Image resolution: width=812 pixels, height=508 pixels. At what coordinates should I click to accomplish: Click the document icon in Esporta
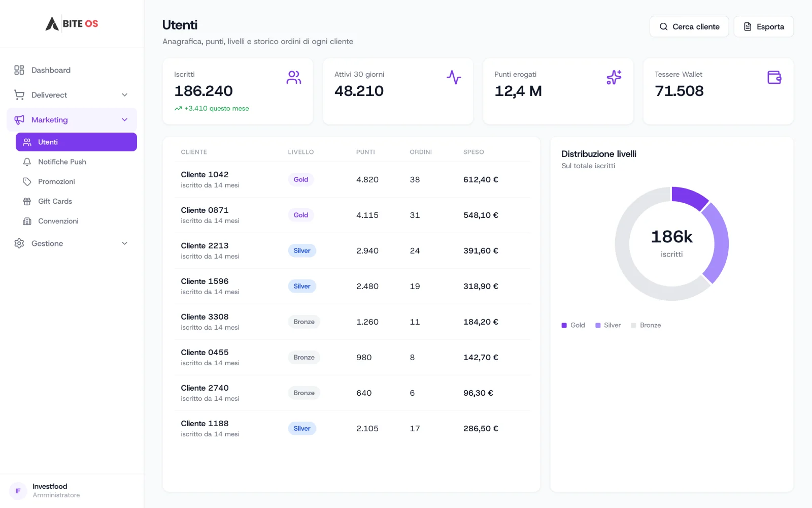(748, 27)
